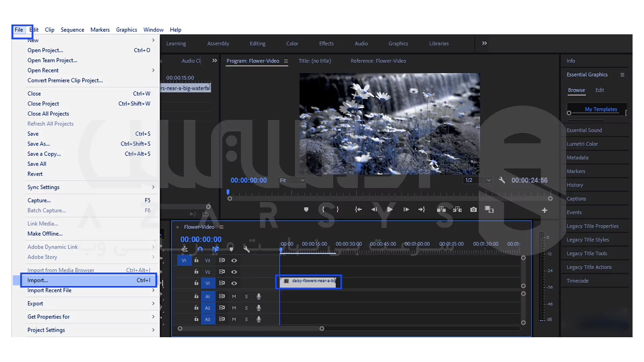Toggle voice-over record microphone on track A1
644x362 pixels.
(259, 296)
